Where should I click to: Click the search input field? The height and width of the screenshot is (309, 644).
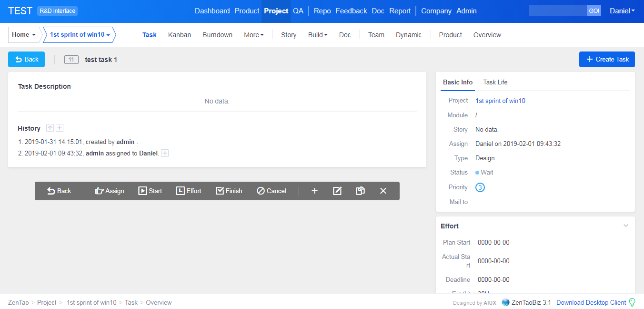[558, 11]
